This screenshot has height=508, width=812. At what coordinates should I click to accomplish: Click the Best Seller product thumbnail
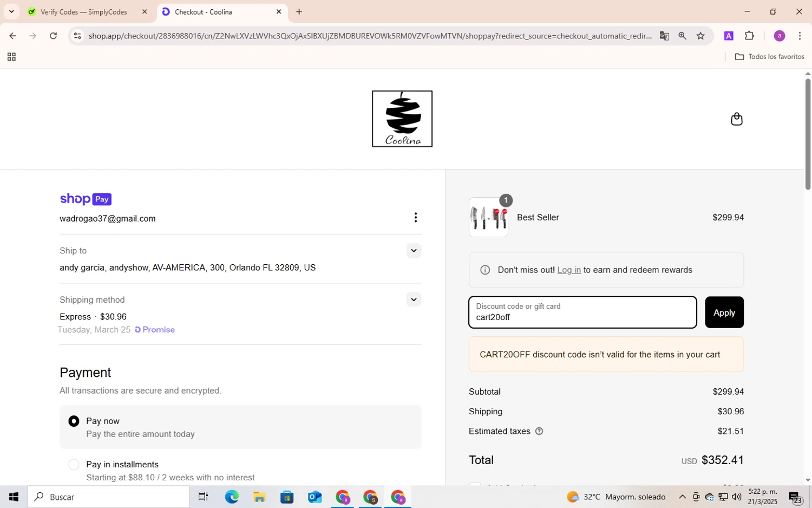pos(488,217)
